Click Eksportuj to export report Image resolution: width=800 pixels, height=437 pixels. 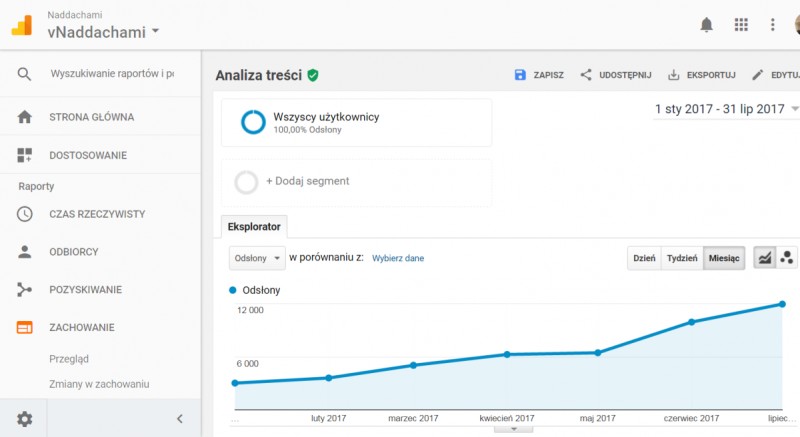(711, 75)
